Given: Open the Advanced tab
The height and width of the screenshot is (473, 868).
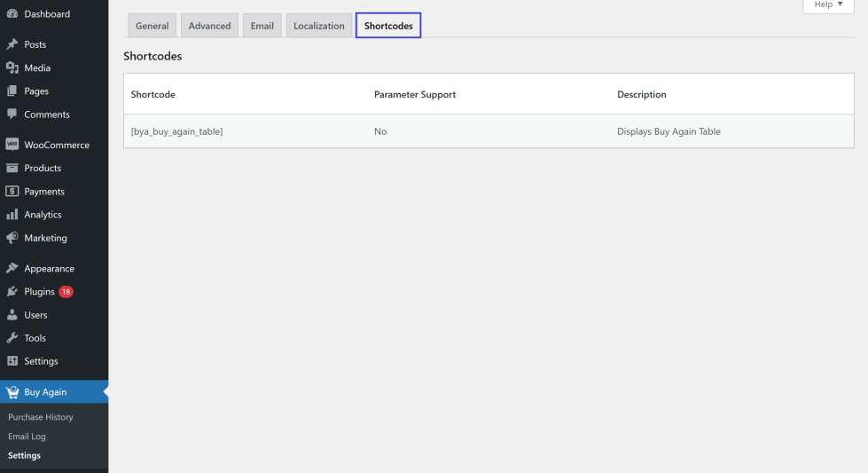Looking at the screenshot, I should click(209, 26).
